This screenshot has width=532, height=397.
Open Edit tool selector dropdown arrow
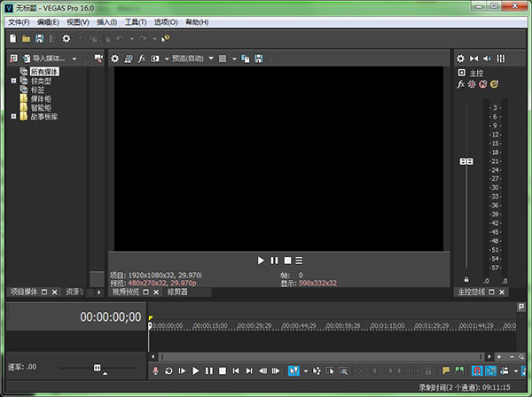click(x=306, y=371)
